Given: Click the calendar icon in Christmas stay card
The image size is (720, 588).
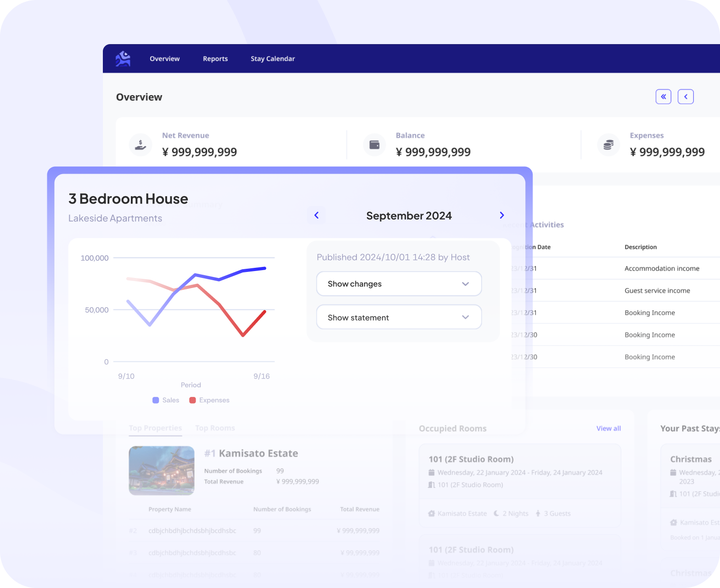Looking at the screenshot, I should coord(673,472).
